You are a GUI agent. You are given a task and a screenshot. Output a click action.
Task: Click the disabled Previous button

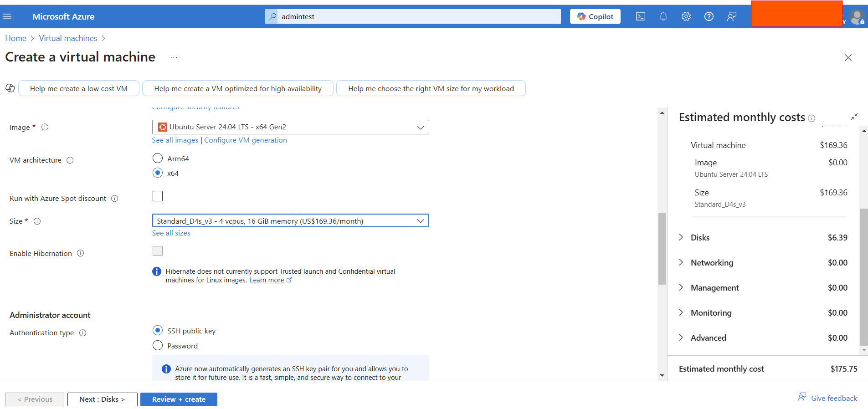(35, 399)
